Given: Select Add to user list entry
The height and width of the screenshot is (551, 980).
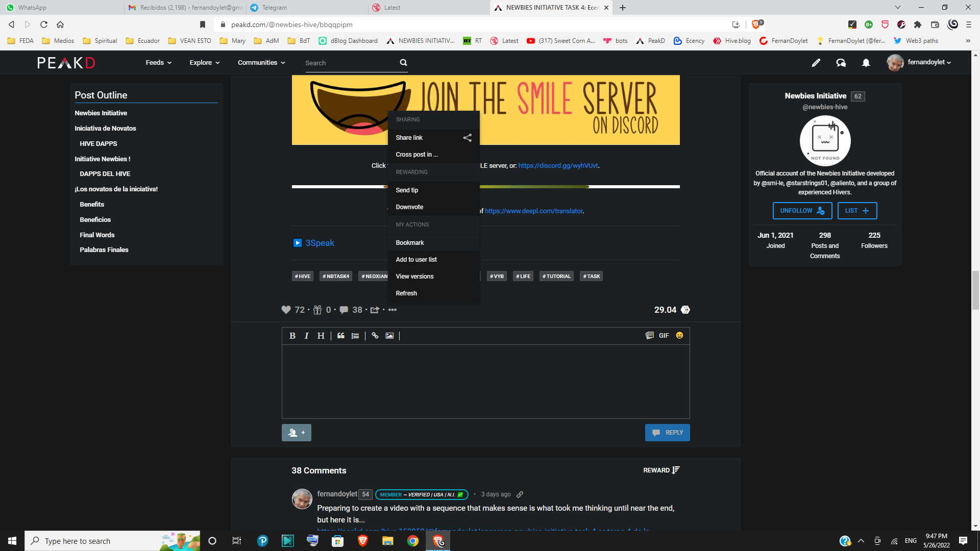Looking at the screenshot, I should (x=433, y=260).
